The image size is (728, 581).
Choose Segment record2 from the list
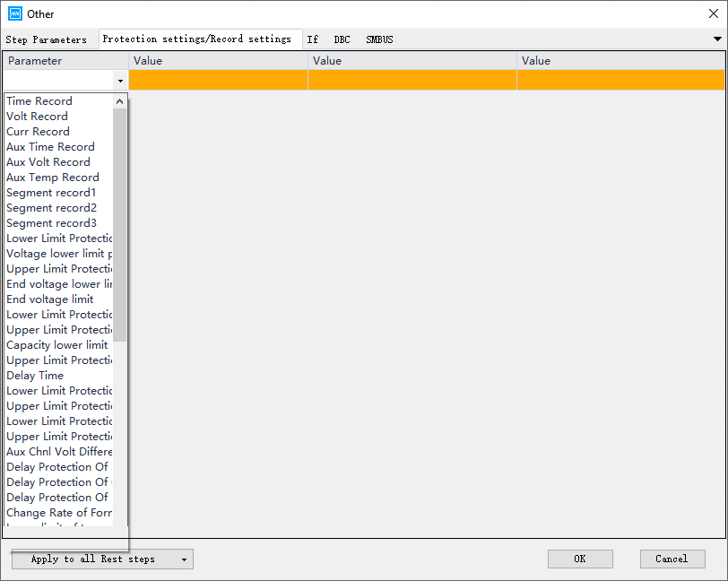[51, 208]
